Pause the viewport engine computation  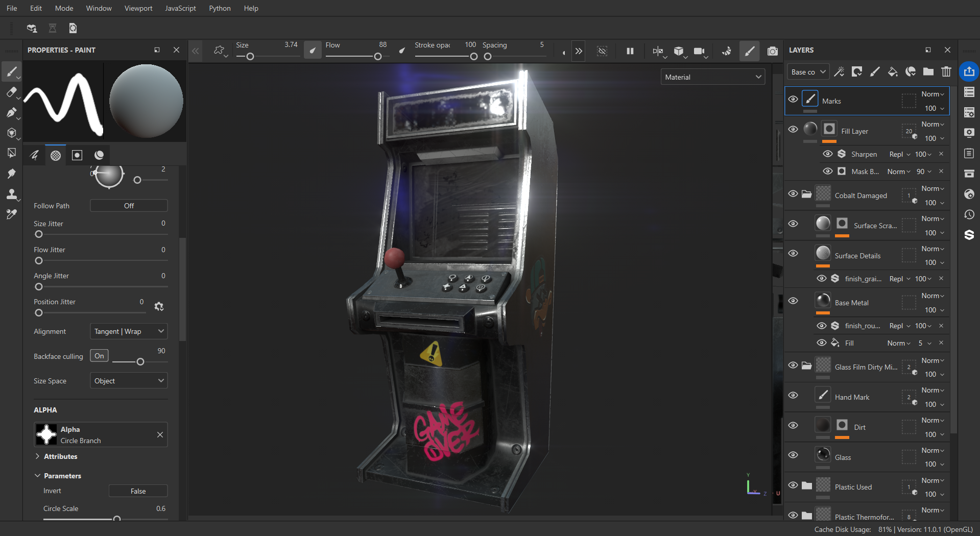[630, 51]
